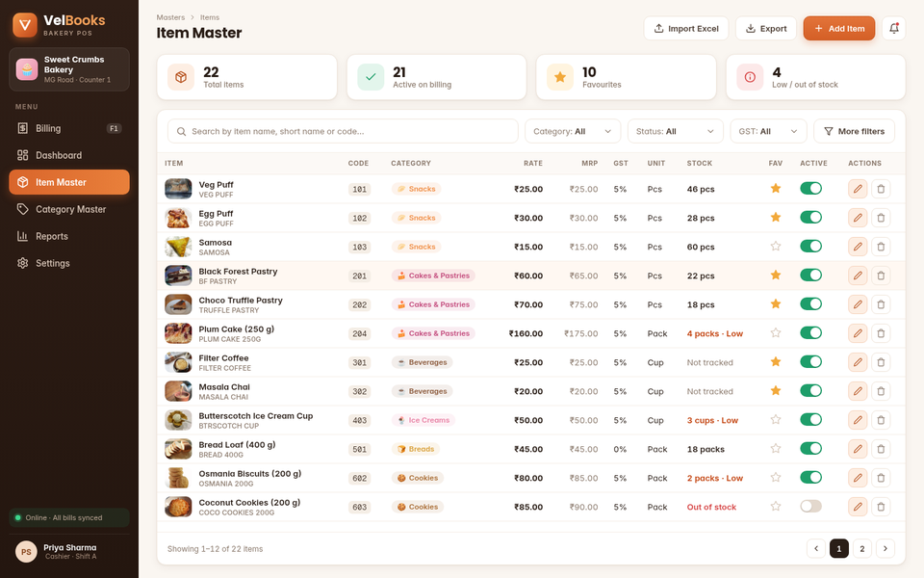924x578 pixels.
Task: Toggle active switch for Veg Puff
Action: (810, 188)
